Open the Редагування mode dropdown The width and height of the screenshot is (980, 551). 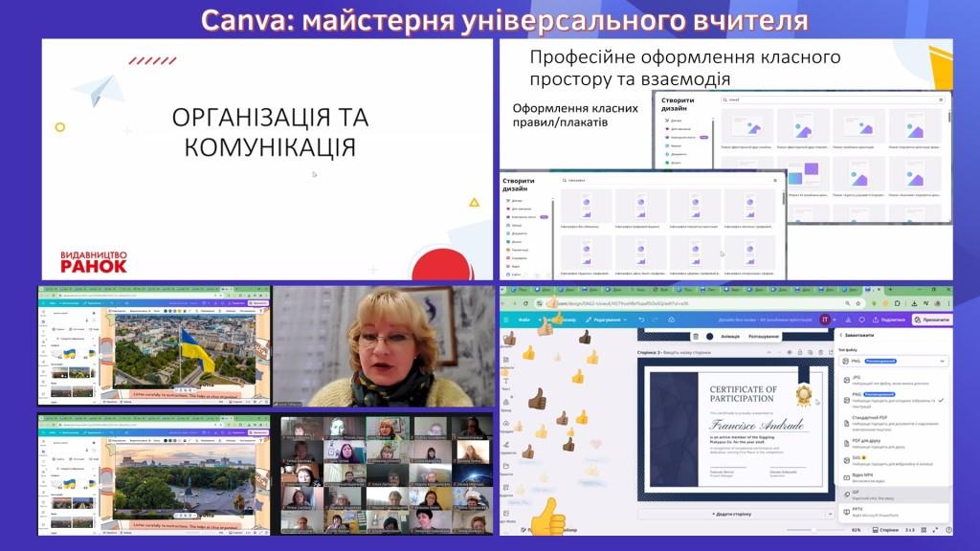607,320
